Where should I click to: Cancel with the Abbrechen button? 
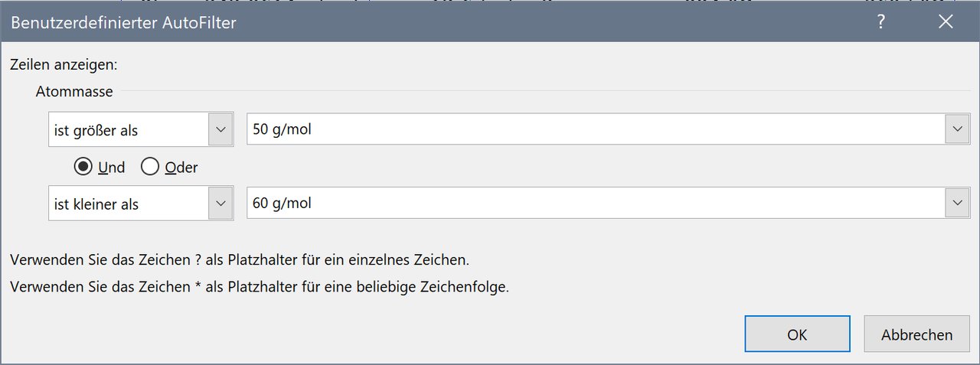[916, 334]
